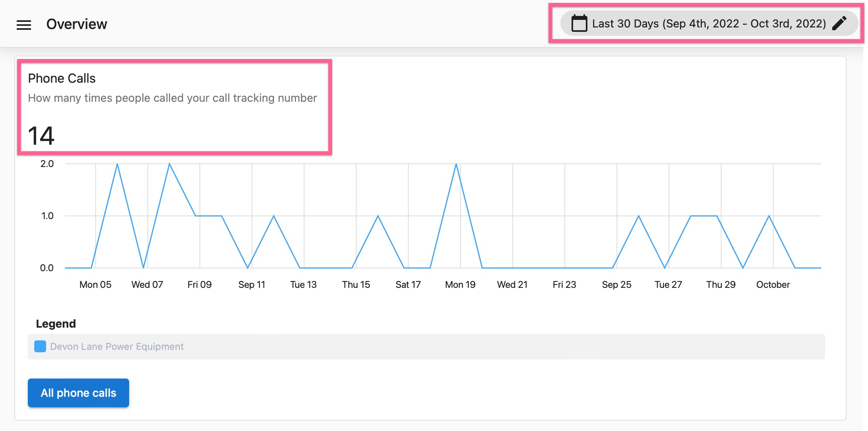This screenshot has height=431, width=868.
Task: Click the 1.0 y-axis value
Action: point(47,216)
